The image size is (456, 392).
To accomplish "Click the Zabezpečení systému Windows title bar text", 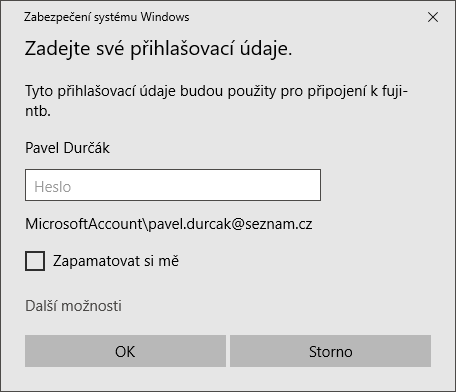I will click(107, 17).
